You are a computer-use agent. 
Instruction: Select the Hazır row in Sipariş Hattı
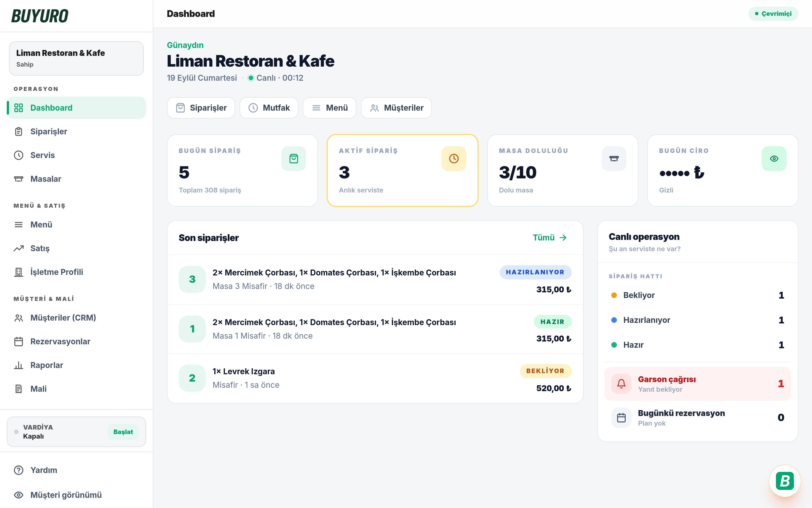point(698,345)
